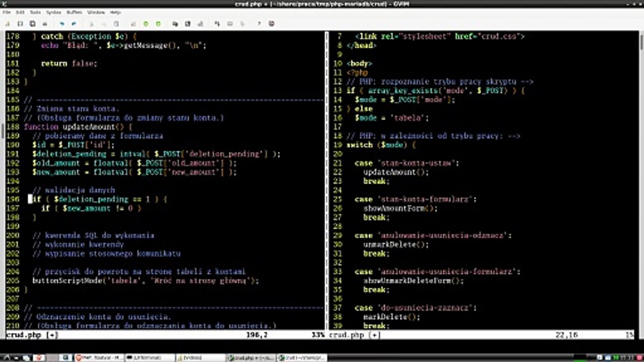Click the Undo arrow toolbar icon
The image size is (644, 362).
tap(62, 24)
